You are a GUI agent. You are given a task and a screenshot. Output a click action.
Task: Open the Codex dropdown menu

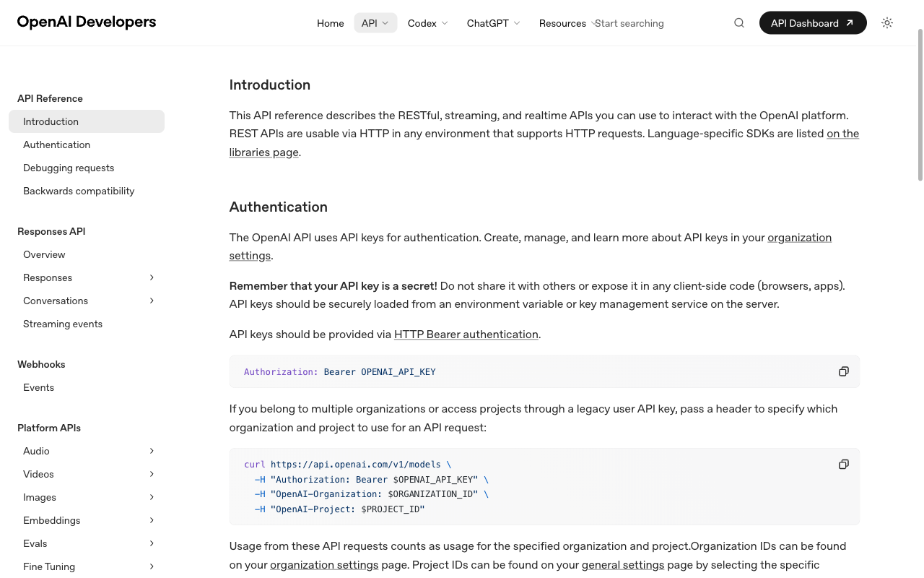427,22
